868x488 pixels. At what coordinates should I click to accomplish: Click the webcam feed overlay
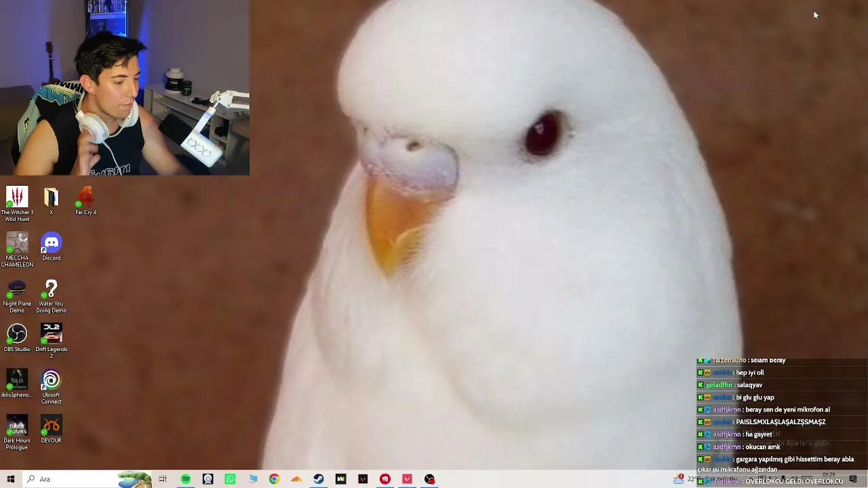tap(125, 87)
